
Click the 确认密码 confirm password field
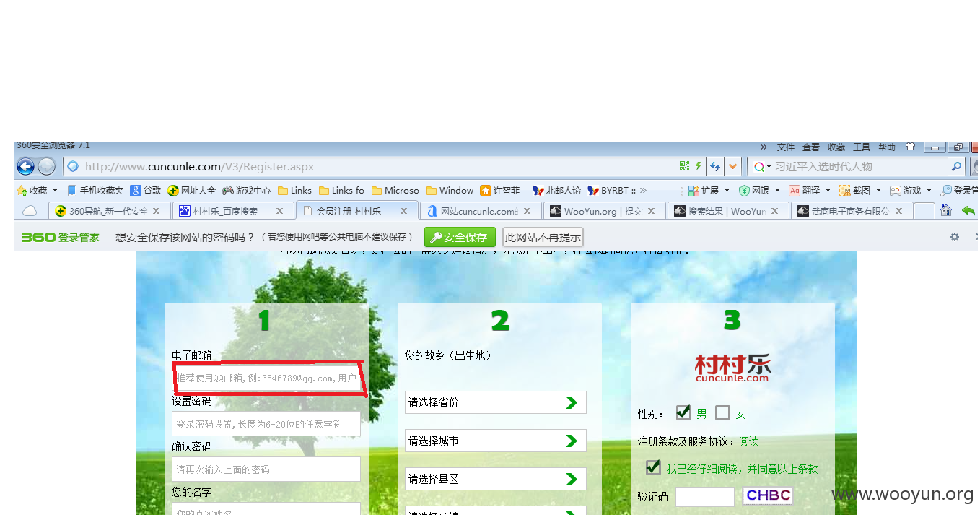click(x=266, y=469)
